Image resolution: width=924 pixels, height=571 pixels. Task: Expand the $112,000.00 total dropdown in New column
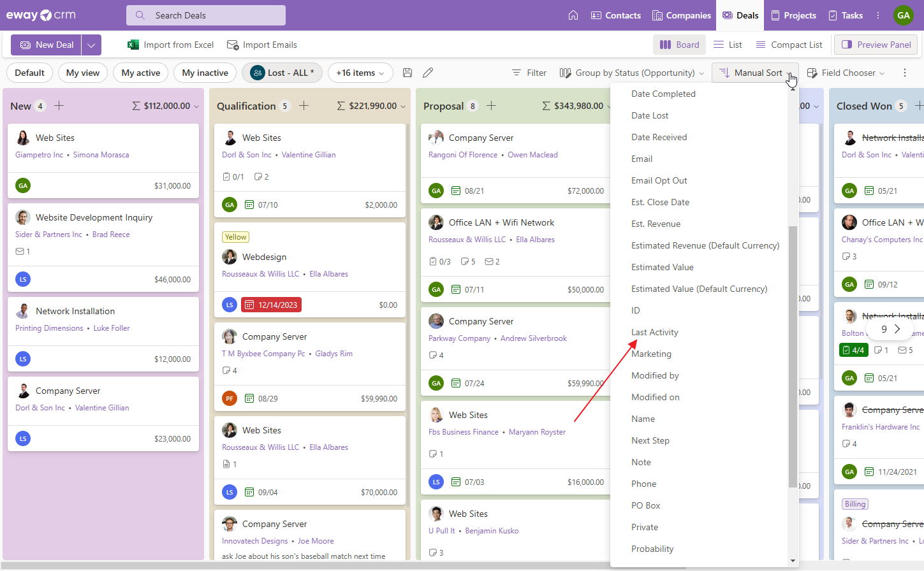click(196, 106)
